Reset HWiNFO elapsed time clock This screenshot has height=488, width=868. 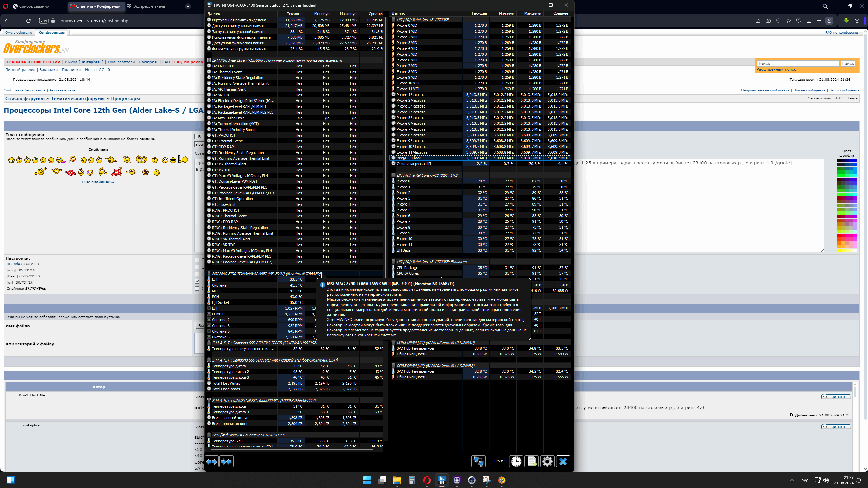[516, 462]
